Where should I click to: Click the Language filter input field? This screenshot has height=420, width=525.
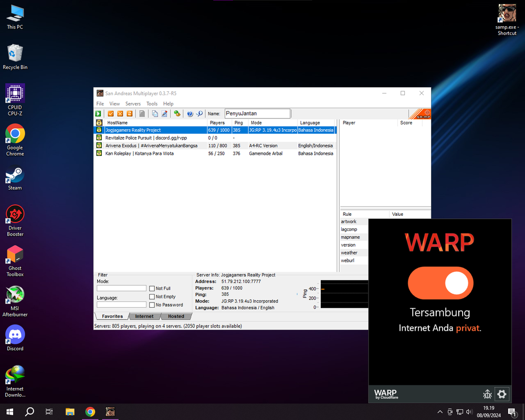tap(122, 305)
